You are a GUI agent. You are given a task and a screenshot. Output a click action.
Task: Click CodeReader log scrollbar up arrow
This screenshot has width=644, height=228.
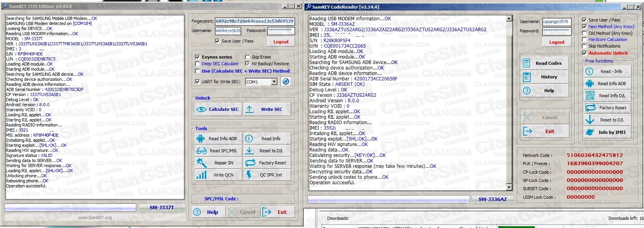point(509,19)
